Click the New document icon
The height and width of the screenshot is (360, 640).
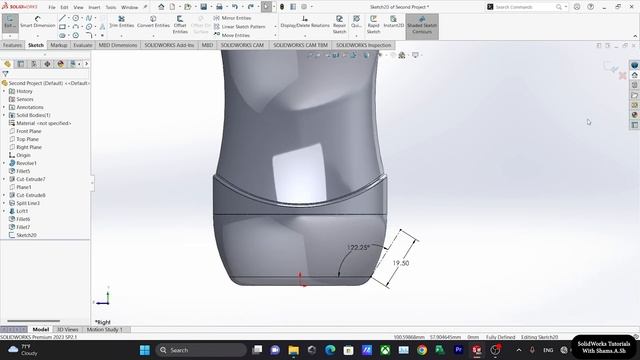pos(172,7)
